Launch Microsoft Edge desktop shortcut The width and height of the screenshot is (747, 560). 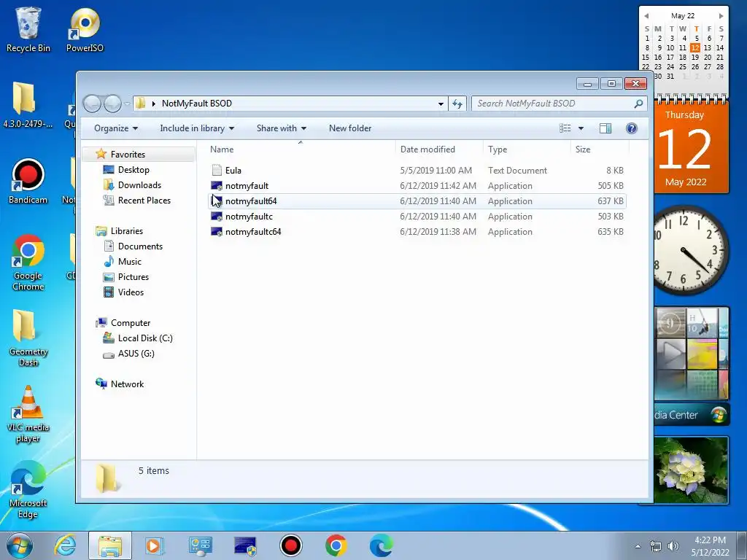coord(28,489)
